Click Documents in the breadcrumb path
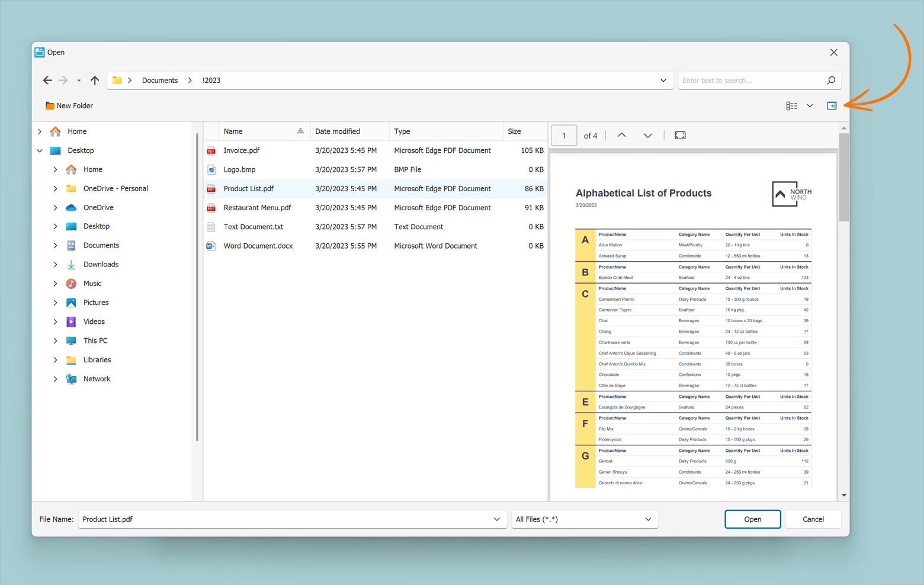Image resolution: width=924 pixels, height=585 pixels. pos(159,80)
